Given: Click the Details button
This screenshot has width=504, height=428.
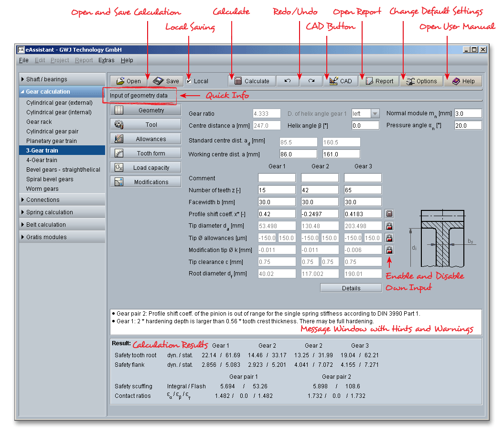Looking at the screenshot, I should [351, 288].
